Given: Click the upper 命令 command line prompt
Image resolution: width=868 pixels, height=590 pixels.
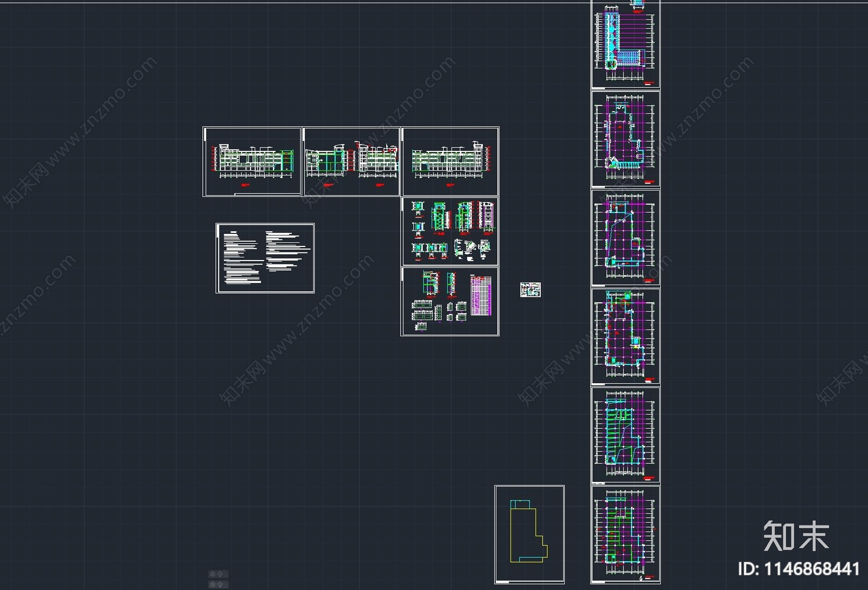Looking at the screenshot, I should pos(219,574).
